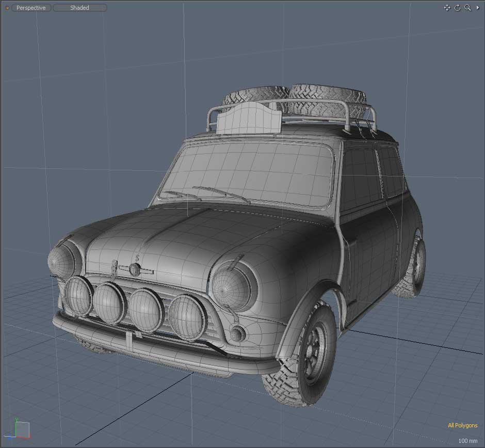This screenshot has height=448, width=485.
Task: Select the Zoom magnifier icon
Action: 467,8
